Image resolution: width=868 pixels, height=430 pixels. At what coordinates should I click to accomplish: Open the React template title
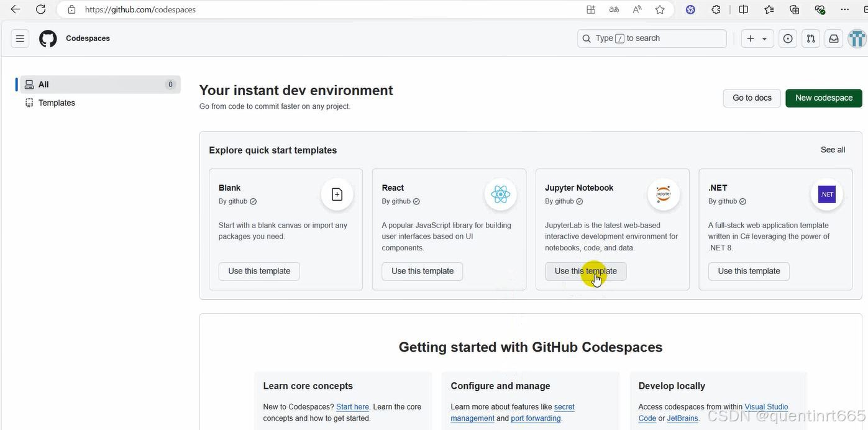[x=393, y=188]
